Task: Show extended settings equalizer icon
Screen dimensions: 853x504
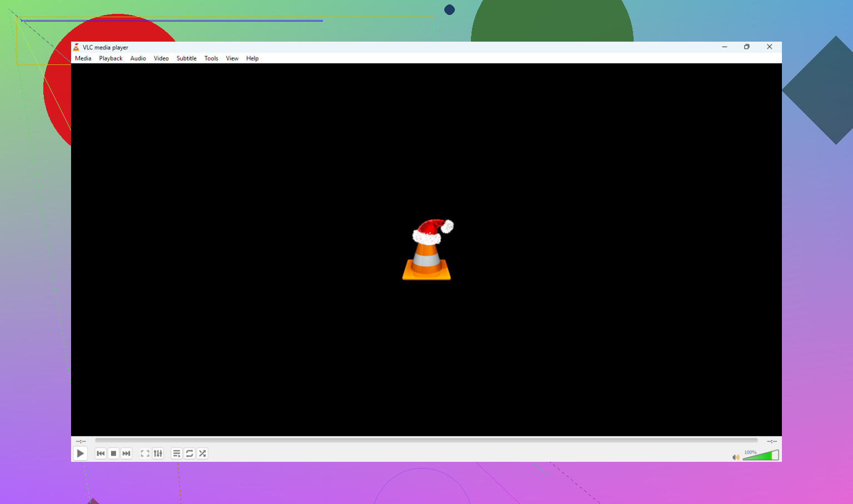Action: pyautogui.click(x=158, y=453)
